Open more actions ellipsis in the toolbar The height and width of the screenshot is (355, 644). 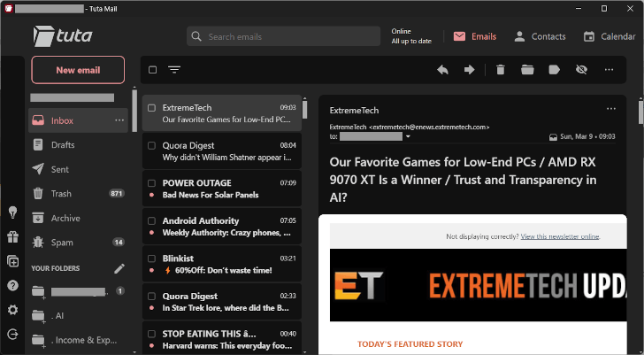click(609, 70)
